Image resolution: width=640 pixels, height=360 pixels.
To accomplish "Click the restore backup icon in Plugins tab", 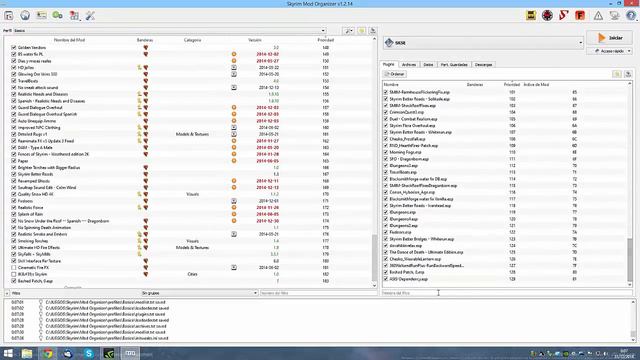I will pyautogui.click(x=617, y=74).
